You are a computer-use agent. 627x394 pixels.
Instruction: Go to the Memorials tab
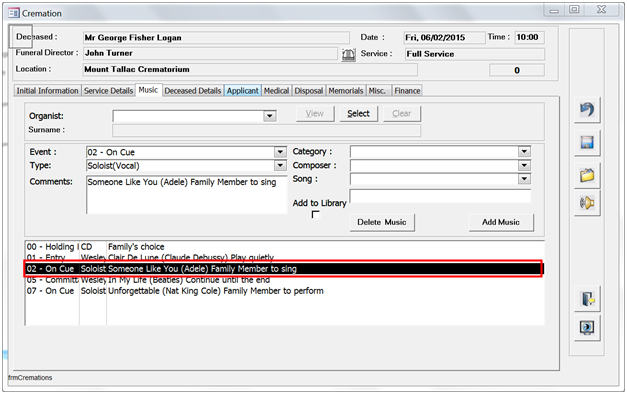(x=346, y=91)
